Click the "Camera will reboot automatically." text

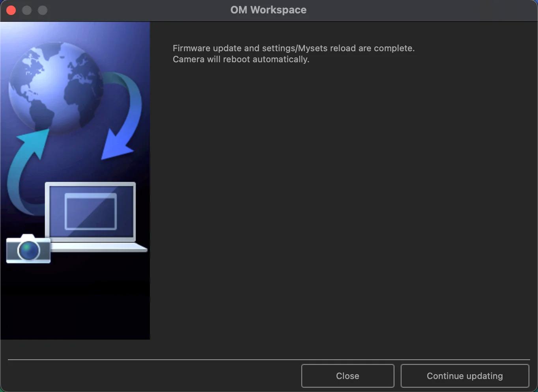241,59
